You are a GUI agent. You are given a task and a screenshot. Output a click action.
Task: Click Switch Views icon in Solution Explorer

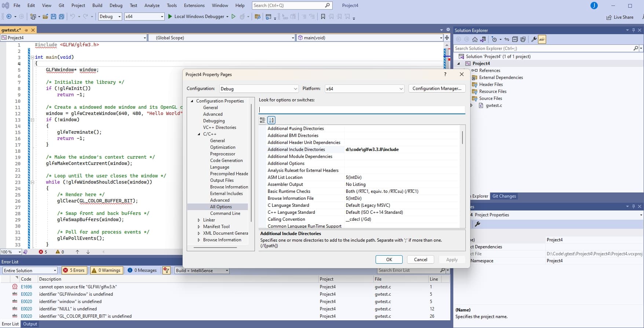pyautogui.click(x=483, y=39)
